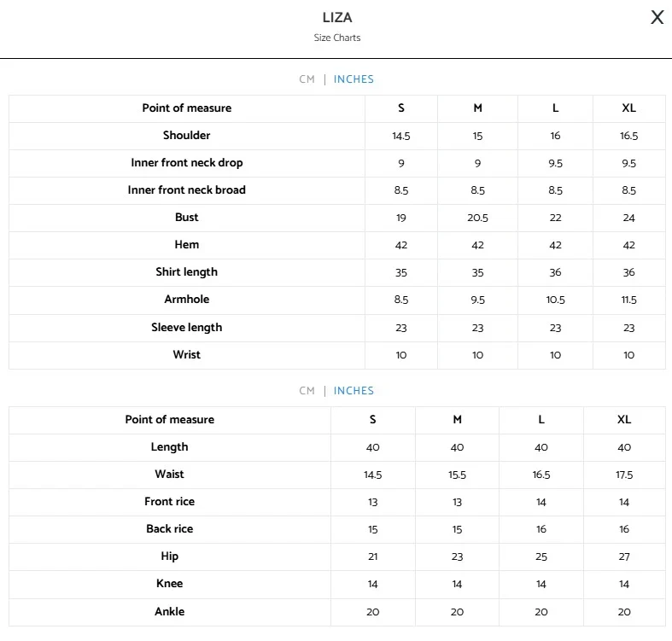Select the Shoulder row label
The height and width of the screenshot is (641, 672).
tap(187, 136)
